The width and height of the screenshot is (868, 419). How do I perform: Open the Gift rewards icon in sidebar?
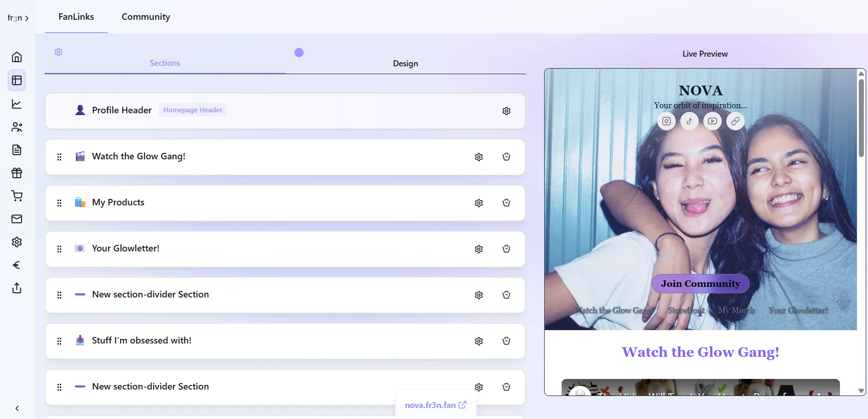click(17, 173)
